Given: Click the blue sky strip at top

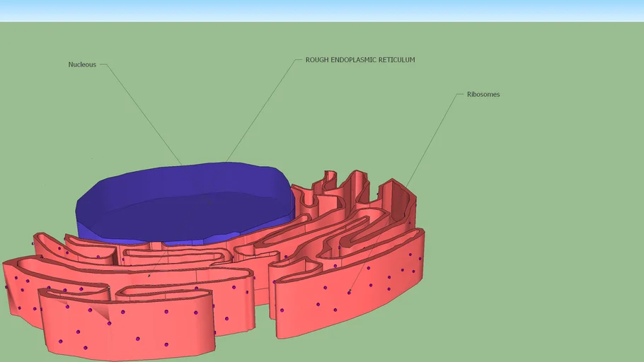Looking at the screenshot, I should (322, 10).
